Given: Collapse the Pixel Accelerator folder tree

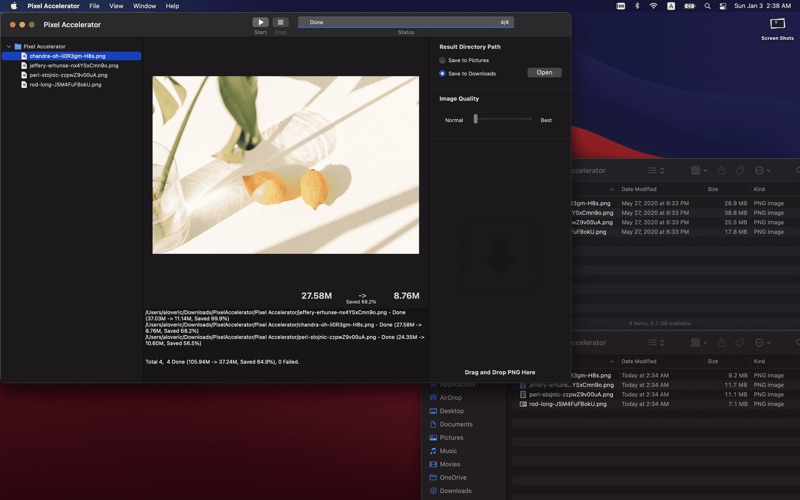Looking at the screenshot, I should [x=9, y=47].
